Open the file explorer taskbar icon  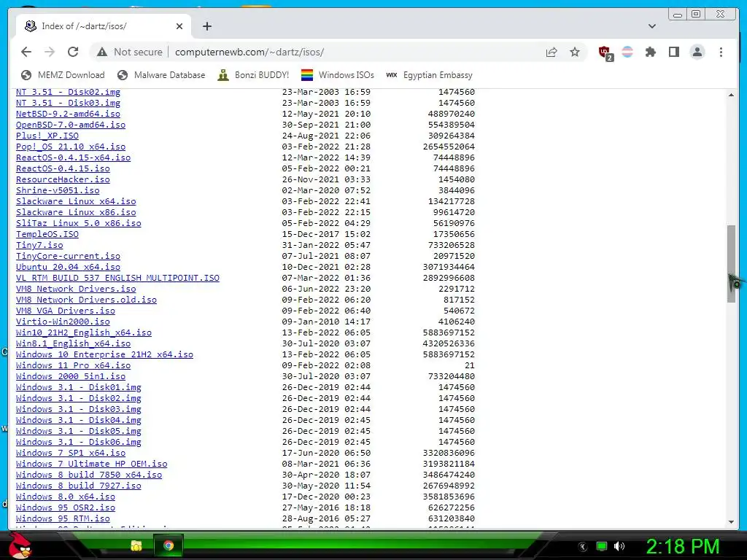136,545
